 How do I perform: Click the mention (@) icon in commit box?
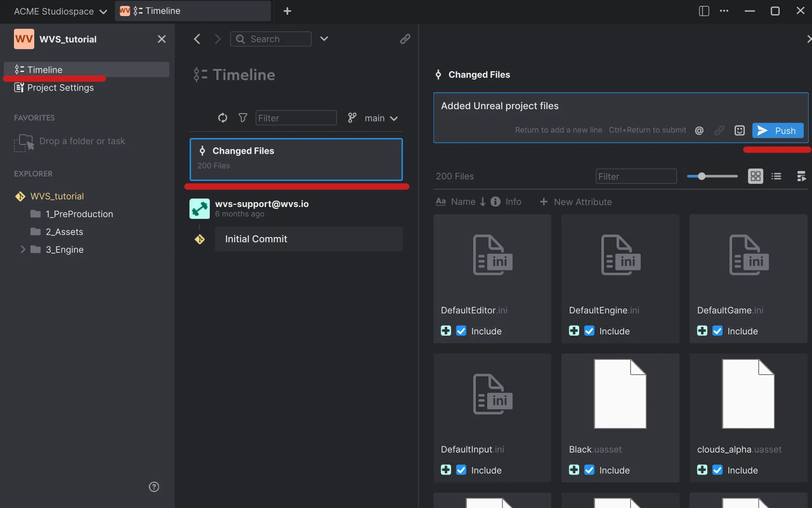click(x=699, y=130)
